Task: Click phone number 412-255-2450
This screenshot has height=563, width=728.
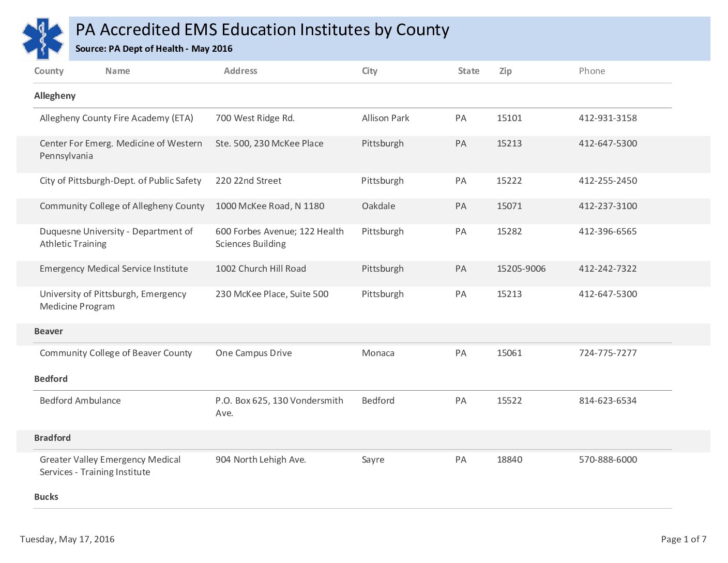Action: click(608, 181)
